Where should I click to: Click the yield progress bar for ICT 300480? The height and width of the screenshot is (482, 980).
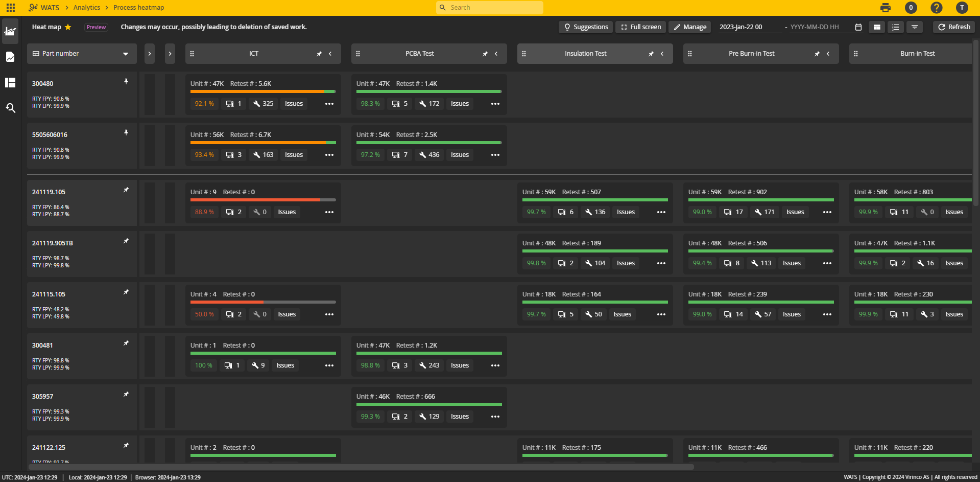[x=263, y=91]
